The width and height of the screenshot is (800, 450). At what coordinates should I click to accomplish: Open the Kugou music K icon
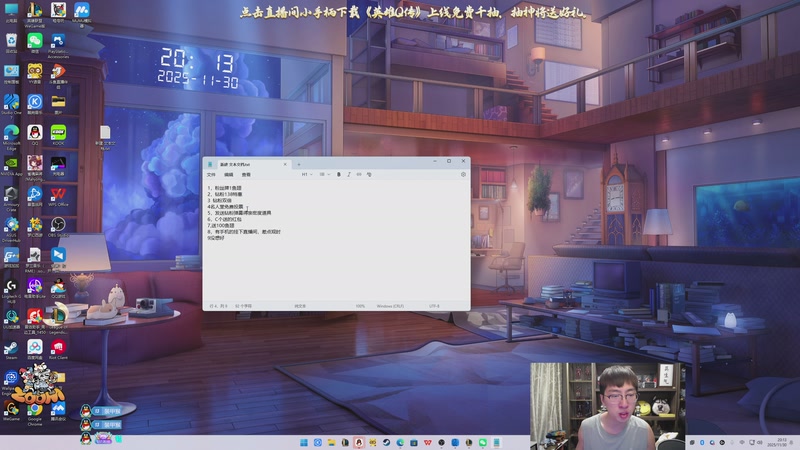point(35,104)
